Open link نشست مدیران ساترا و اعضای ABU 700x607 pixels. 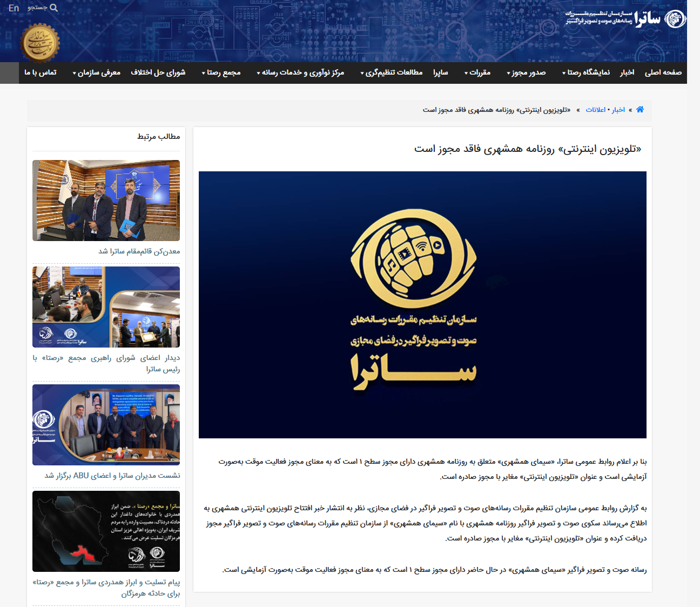pyautogui.click(x=112, y=476)
